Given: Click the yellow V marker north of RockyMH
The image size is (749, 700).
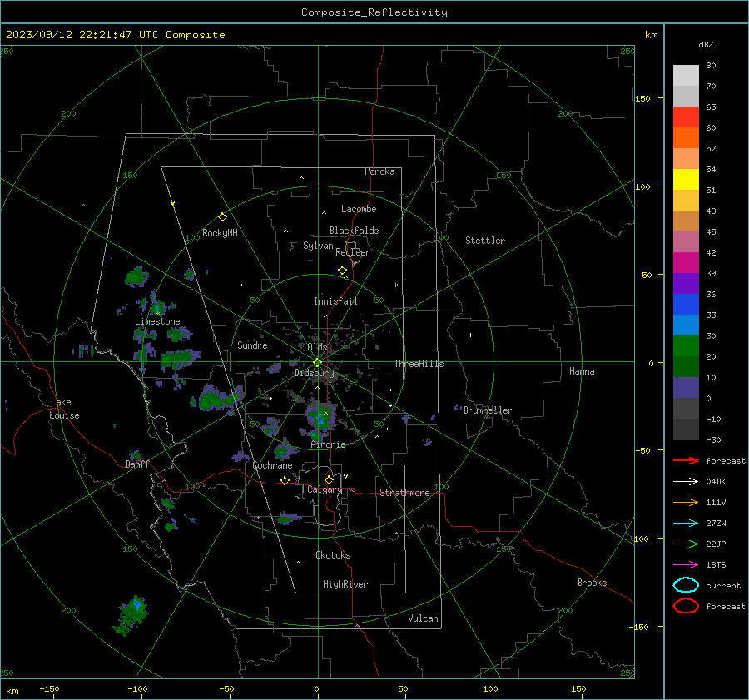Looking at the screenshot, I should tap(173, 203).
